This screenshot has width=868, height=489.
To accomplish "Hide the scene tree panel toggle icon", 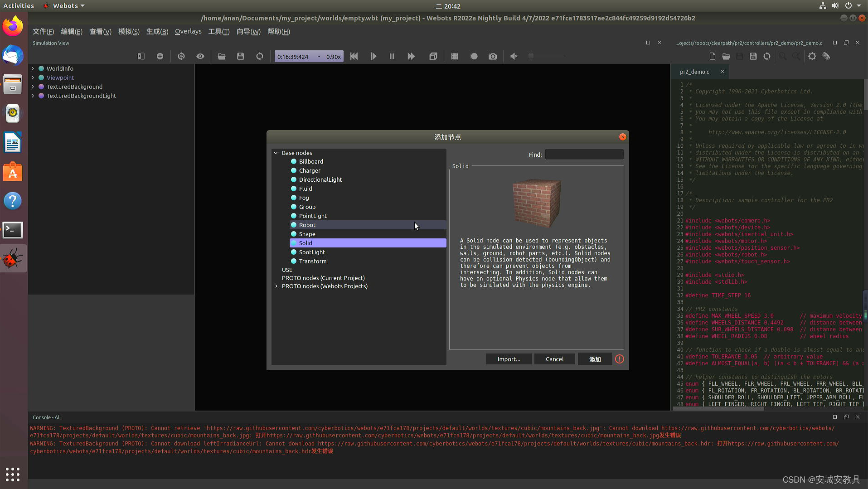I will [x=141, y=56].
